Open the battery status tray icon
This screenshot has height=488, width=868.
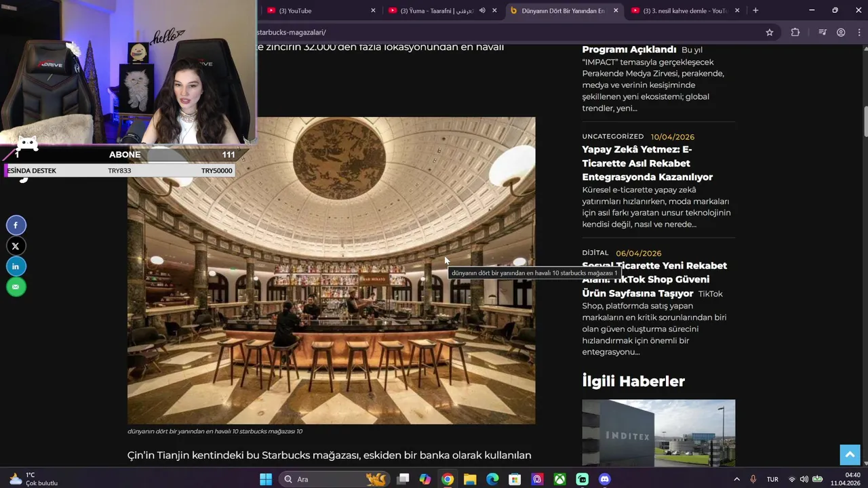click(818, 479)
